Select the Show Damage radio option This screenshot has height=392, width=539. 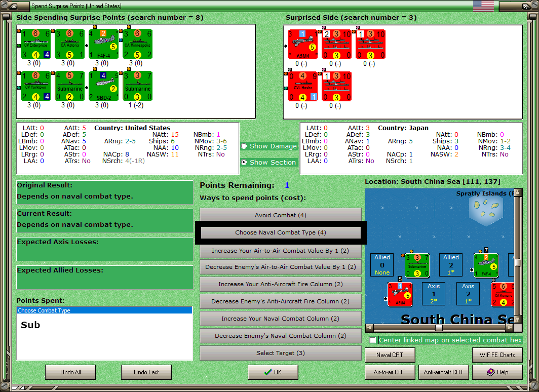point(268,146)
